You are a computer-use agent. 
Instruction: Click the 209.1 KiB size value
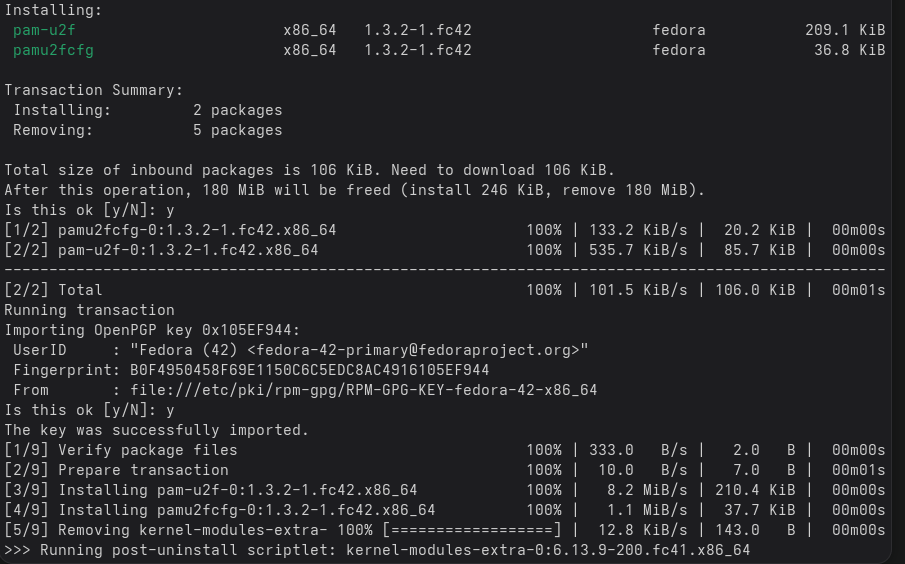844,30
